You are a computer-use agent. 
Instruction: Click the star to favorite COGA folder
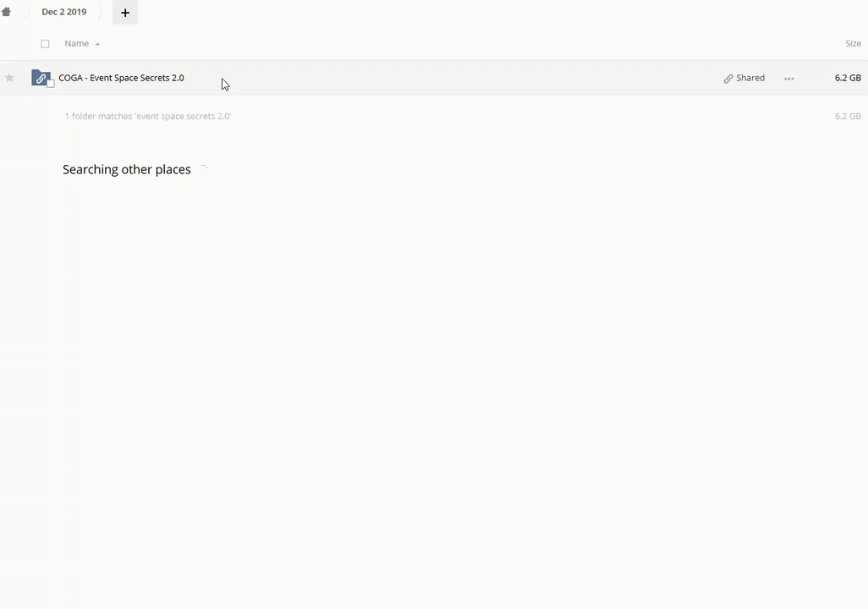point(9,78)
